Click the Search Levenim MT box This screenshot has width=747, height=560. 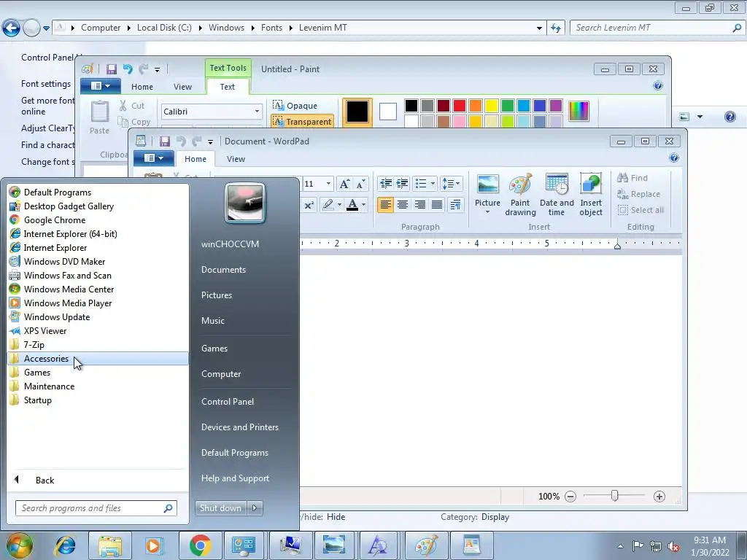click(657, 28)
